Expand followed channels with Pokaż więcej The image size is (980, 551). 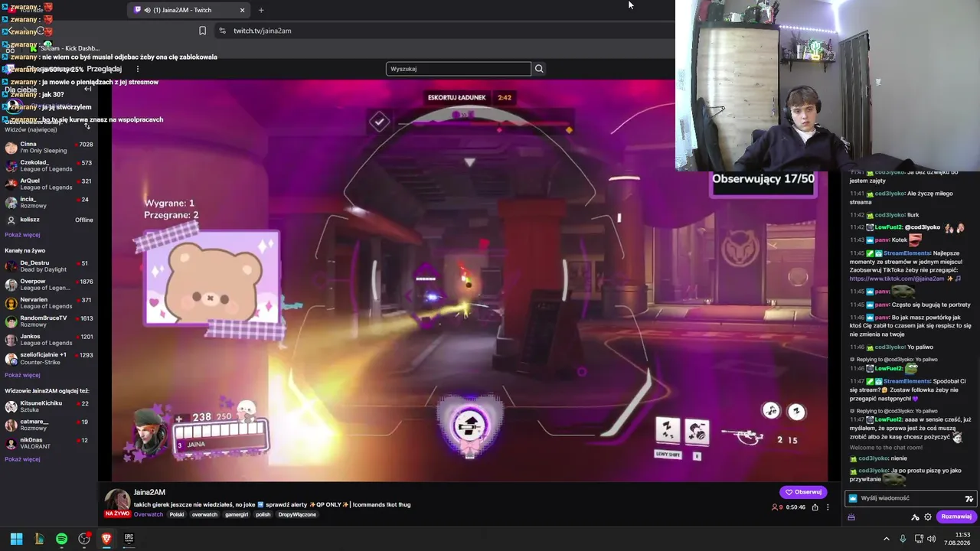click(x=22, y=235)
